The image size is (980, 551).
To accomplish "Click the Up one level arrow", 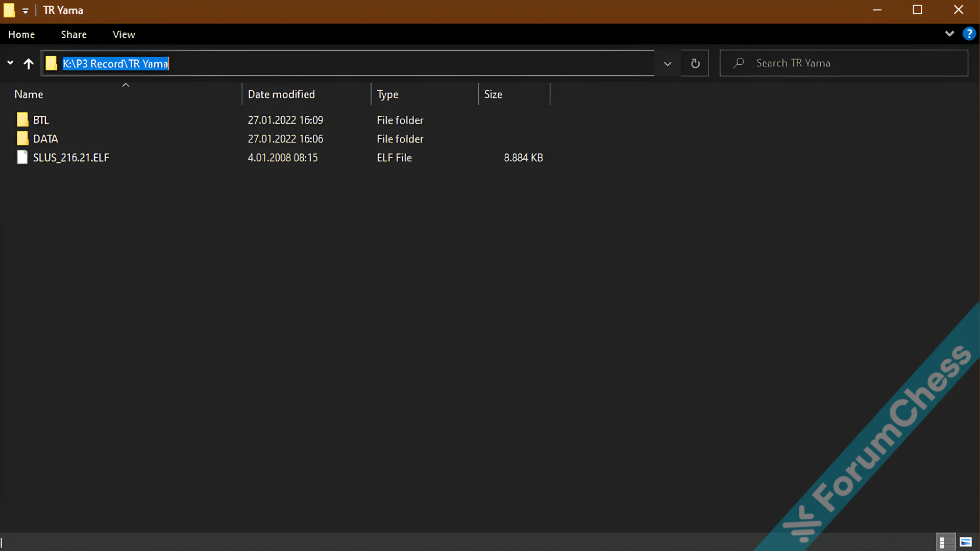I will click(x=29, y=63).
